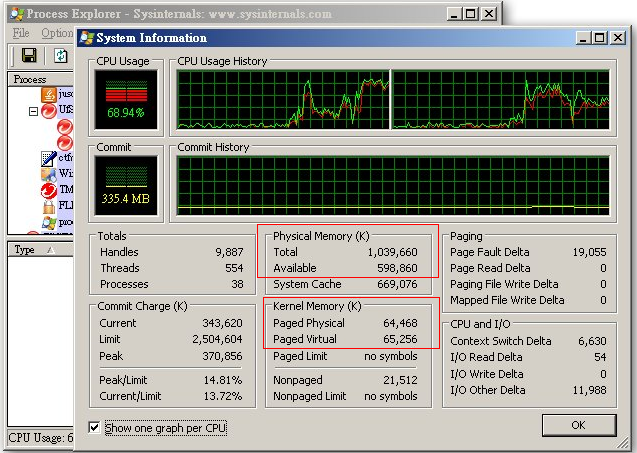Uncheck Show one graph per CPU
This screenshot has height=453, width=637.
pos(94,427)
